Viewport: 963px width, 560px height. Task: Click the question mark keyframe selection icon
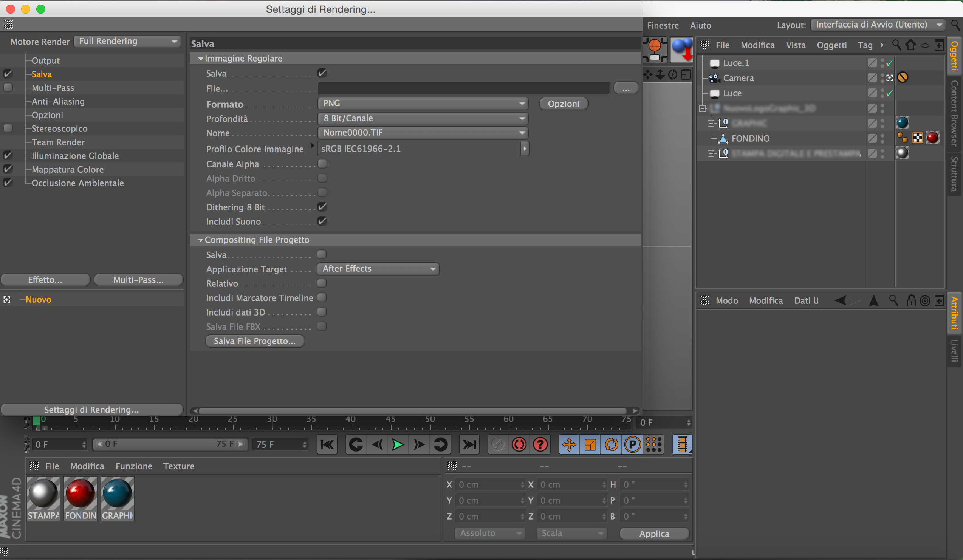pyautogui.click(x=540, y=444)
